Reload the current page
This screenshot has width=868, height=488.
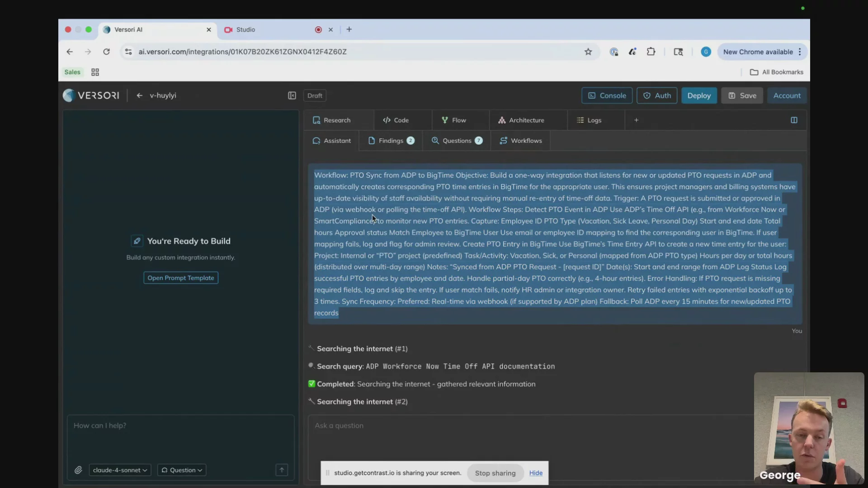coord(106,52)
